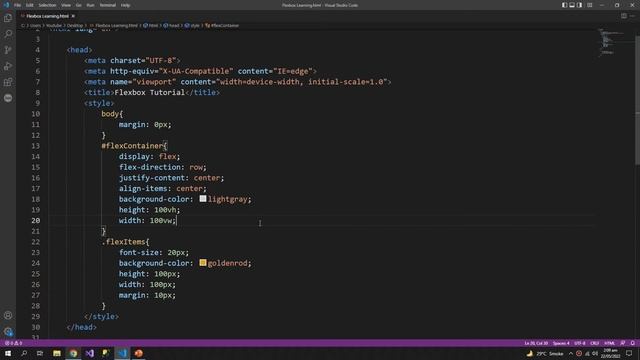Click the Ln 20, Col 30 status item

pos(536,343)
